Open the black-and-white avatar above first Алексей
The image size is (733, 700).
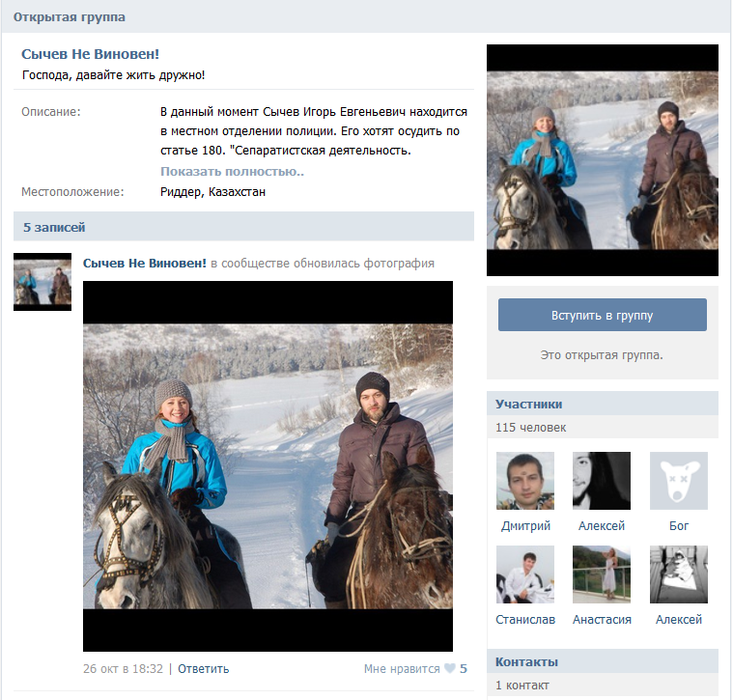click(x=602, y=481)
